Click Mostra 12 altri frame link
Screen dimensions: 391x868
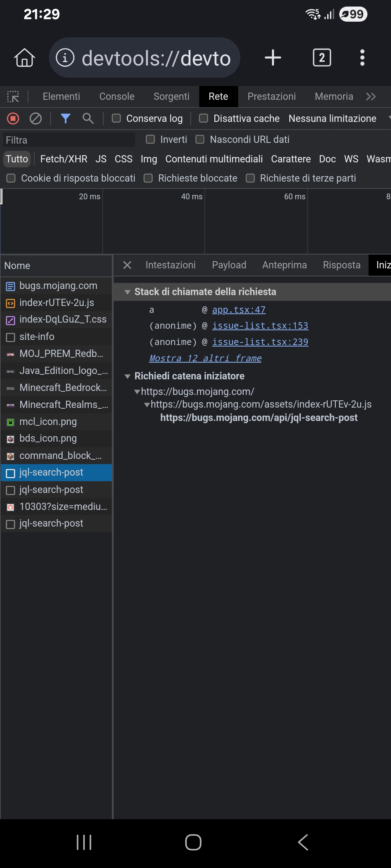point(205,358)
